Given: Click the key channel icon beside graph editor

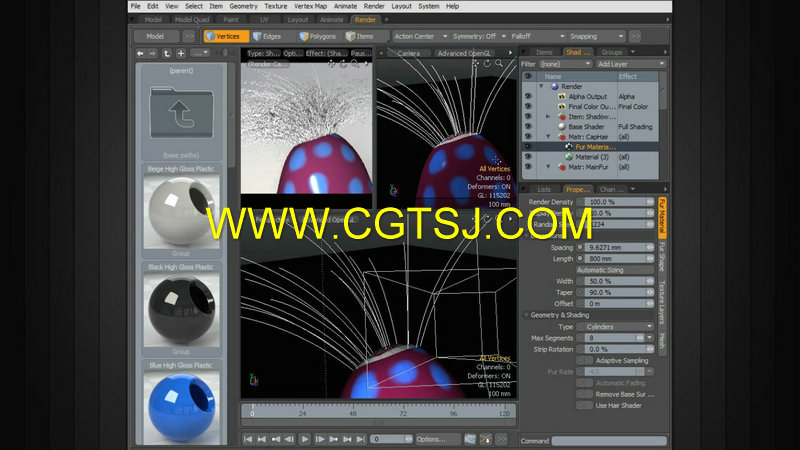Looking at the screenshot, I should tap(486, 439).
